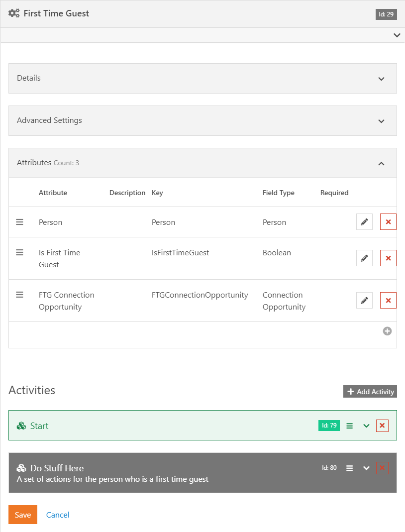Grab the reorder handle on Do Stuff Here
Image resolution: width=405 pixels, height=532 pixels.
(x=350, y=468)
